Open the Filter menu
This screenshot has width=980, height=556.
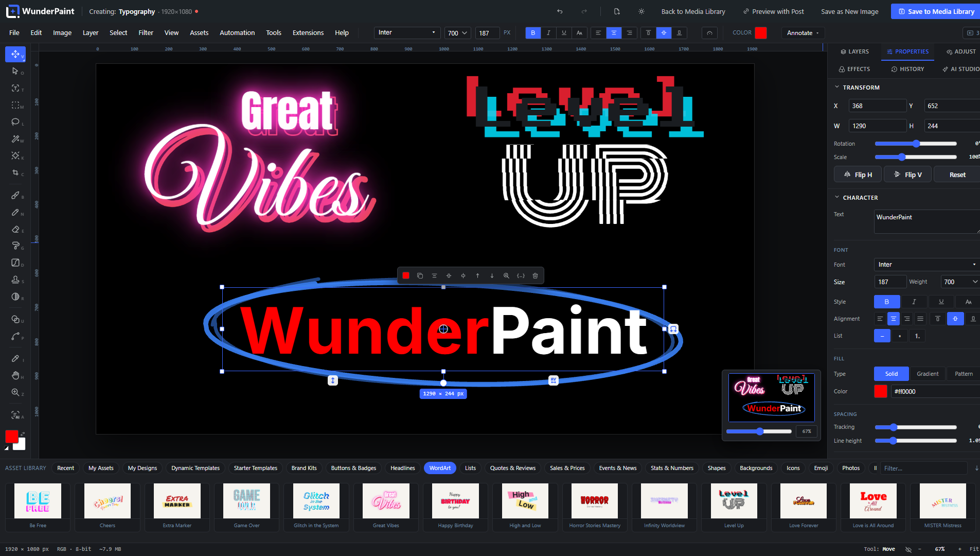[146, 33]
